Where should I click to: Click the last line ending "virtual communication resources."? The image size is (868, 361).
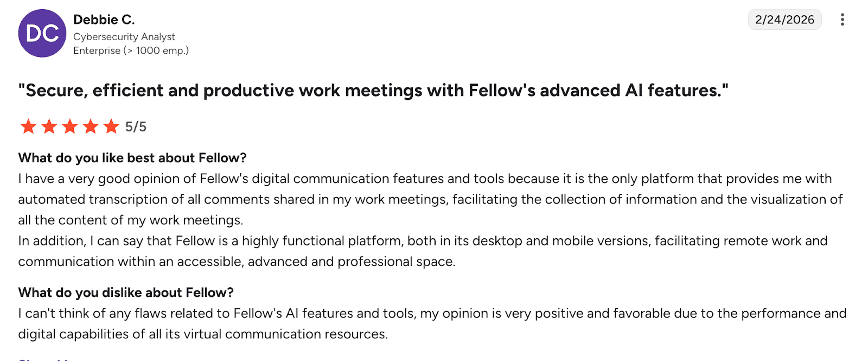(203, 334)
